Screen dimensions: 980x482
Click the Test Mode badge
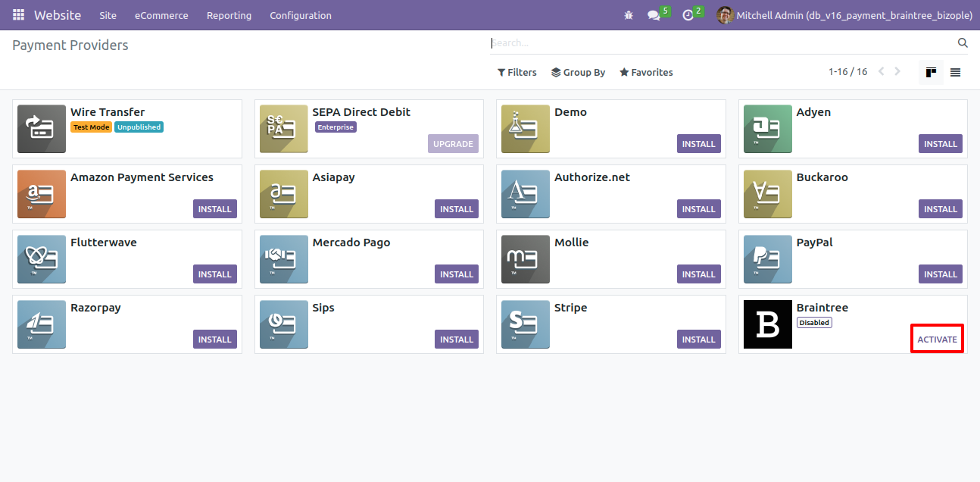click(x=91, y=127)
